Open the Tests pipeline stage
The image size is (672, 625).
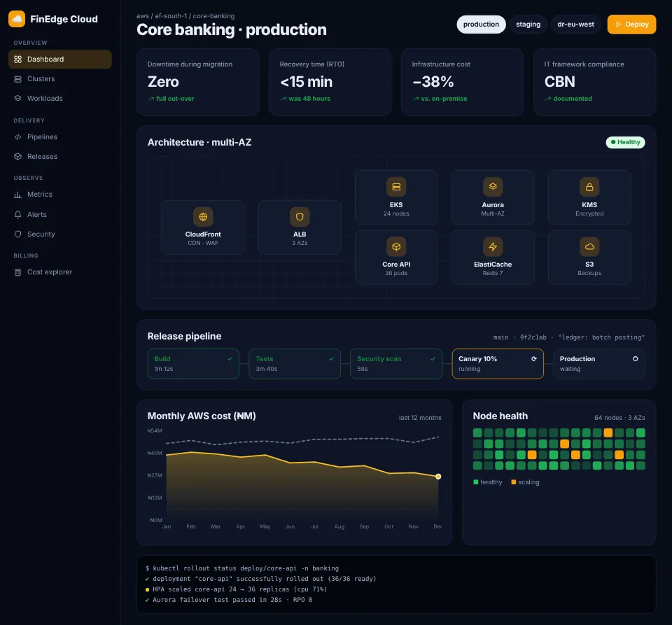click(295, 364)
